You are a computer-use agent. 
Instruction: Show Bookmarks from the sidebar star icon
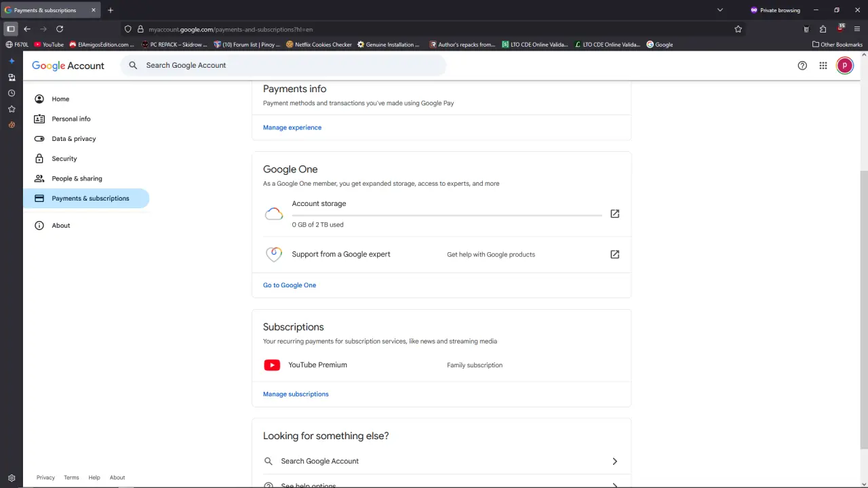(x=12, y=109)
